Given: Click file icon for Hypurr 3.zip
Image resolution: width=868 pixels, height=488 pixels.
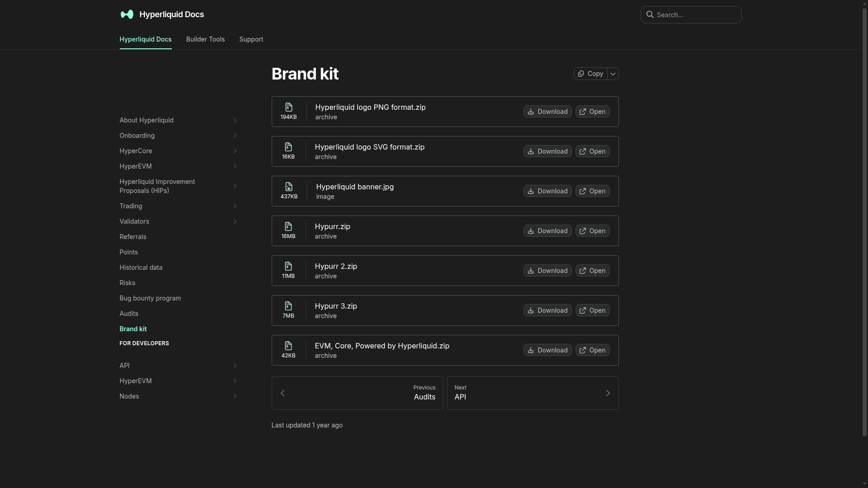Looking at the screenshot, I should (x=288, y=306).
